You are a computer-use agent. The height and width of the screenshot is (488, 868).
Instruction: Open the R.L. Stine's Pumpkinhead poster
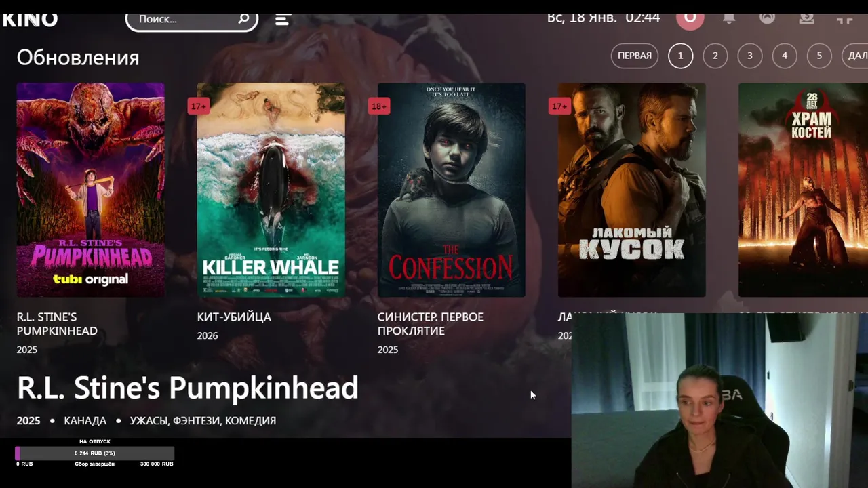pos(90,190)
